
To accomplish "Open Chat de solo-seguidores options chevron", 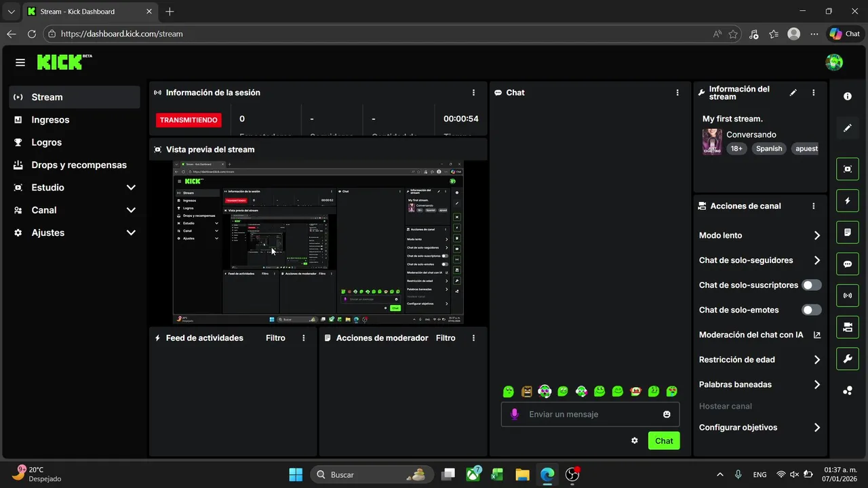I will click(x=816, y=260).
